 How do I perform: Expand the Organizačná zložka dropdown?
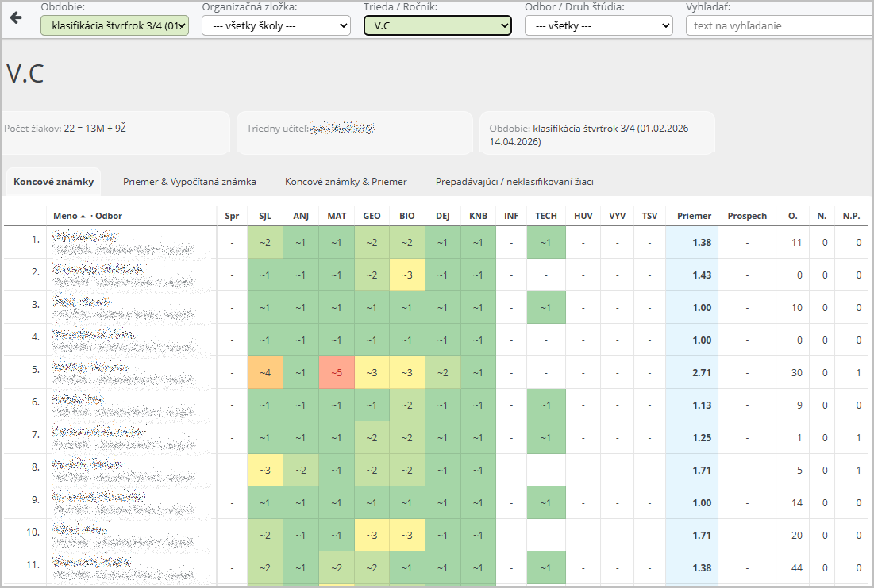pyautogui.click(x=275, y=25)
